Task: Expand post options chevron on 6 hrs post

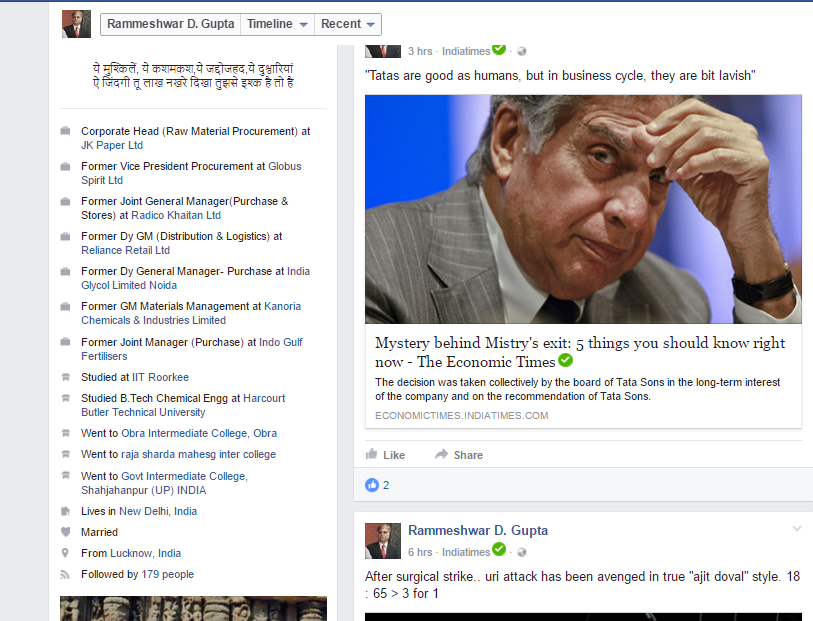Action: [797, 529]
